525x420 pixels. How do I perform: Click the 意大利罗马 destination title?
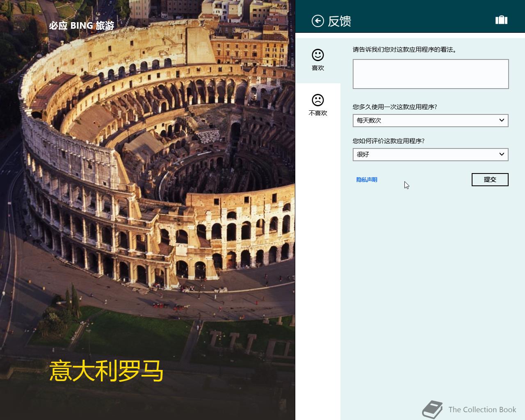tap(107, 371)
